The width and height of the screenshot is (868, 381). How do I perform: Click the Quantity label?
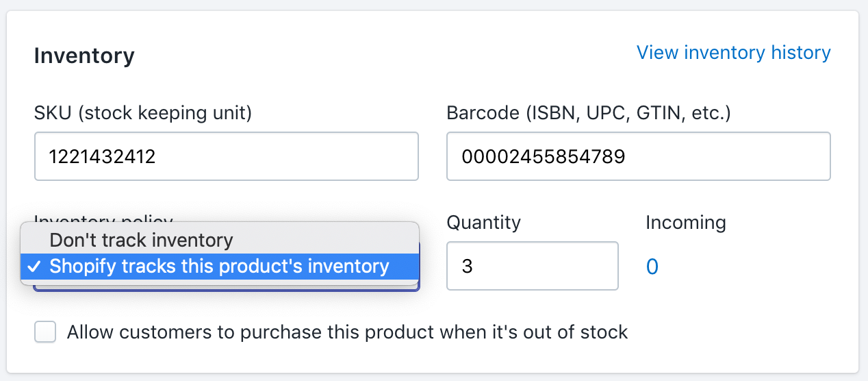[483, 223]
